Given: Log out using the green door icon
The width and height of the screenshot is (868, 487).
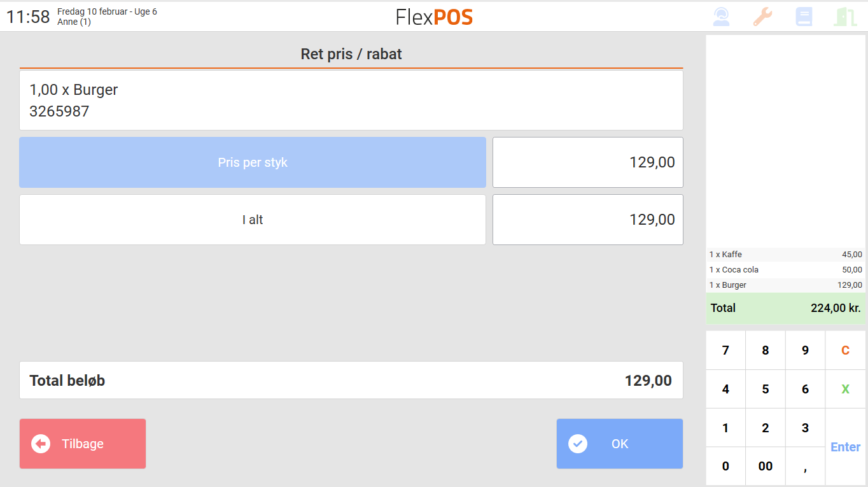Looking at the screenshot, I should click(x=845, y=16).
